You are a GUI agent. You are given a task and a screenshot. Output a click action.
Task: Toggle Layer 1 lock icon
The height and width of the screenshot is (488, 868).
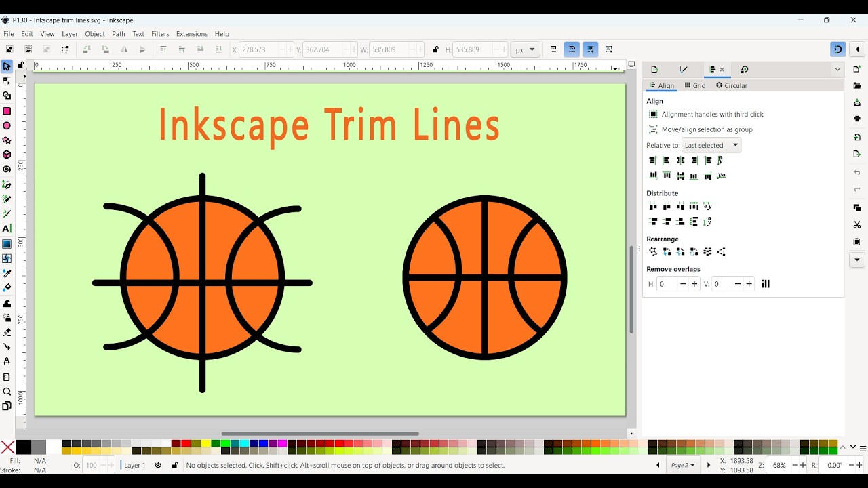click(175, 465)
